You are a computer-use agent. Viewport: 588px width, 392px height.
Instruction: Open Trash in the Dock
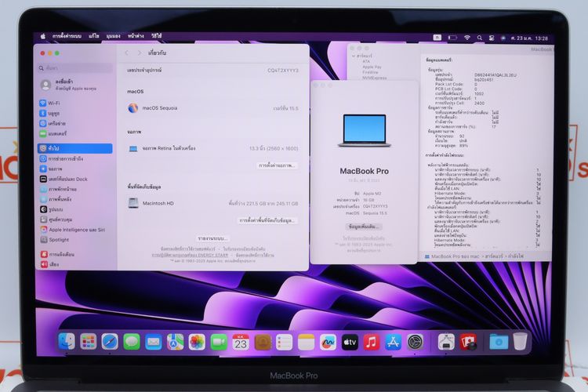[x=521, y=342]
